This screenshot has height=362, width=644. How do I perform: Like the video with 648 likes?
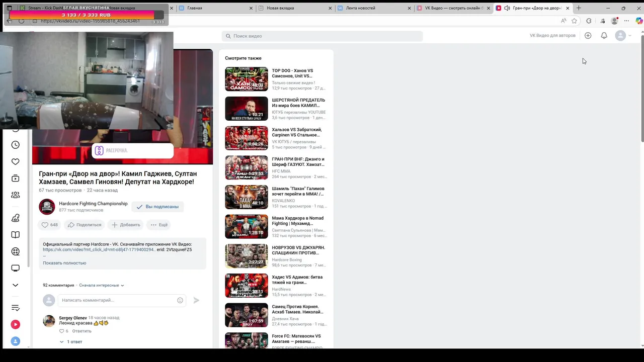pyautogui.click(x=49, y=225)
